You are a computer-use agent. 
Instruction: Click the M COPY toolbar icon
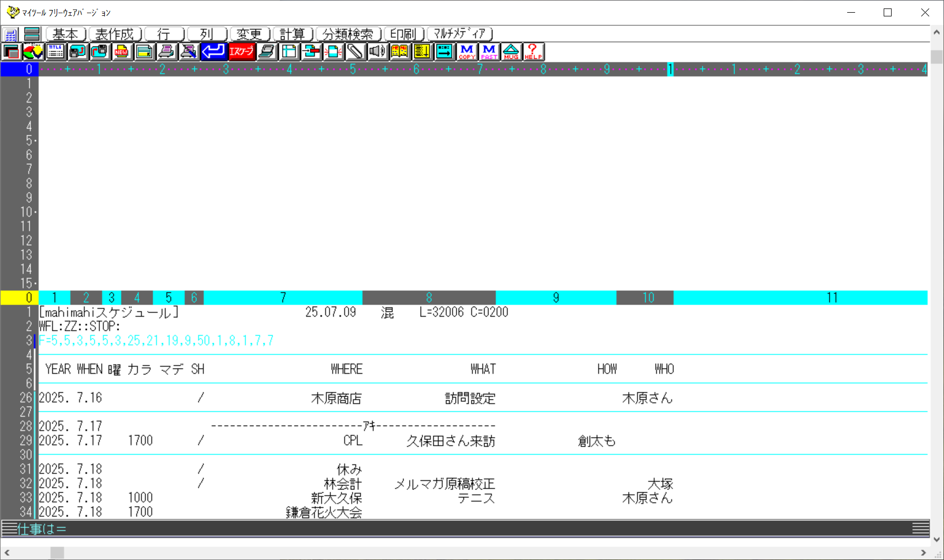pyautogui.click(x=467, y=52)
